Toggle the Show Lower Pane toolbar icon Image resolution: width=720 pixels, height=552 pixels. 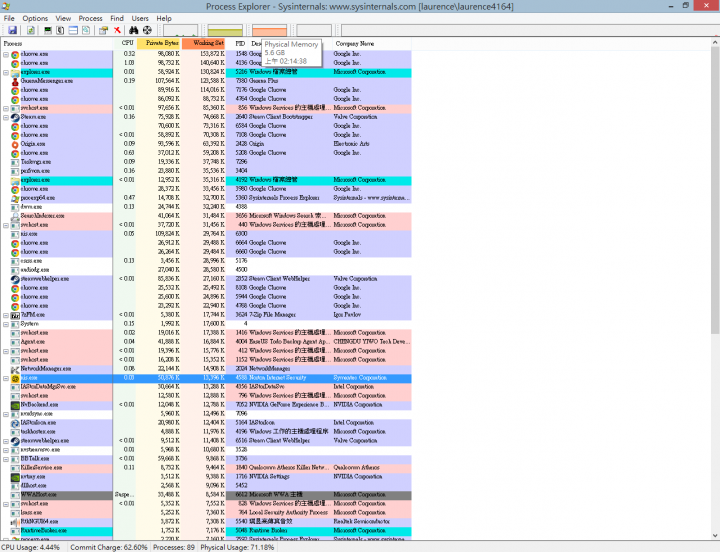point(73,30)
